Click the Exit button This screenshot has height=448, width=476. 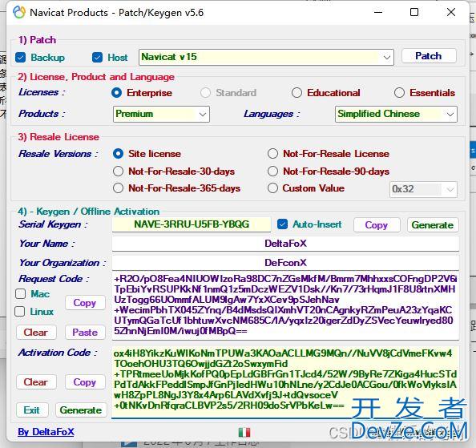32,410
